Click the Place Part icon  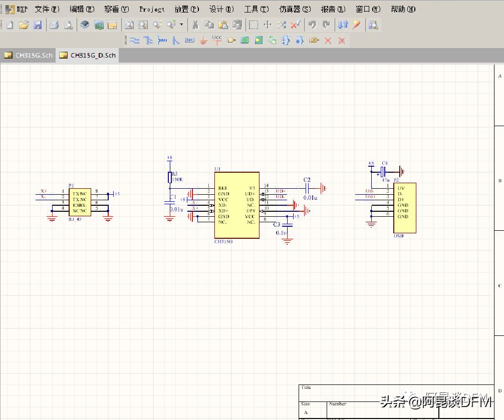coord(231,41)
